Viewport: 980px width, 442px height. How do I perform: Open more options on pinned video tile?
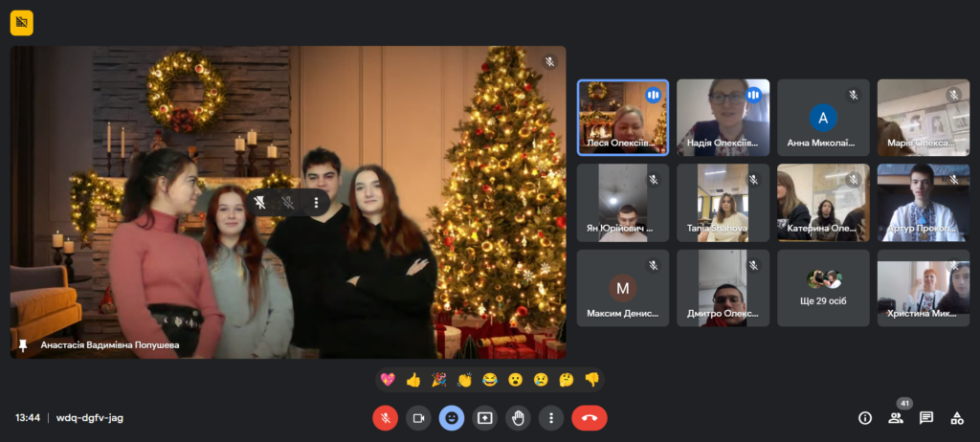coord(316,203)
